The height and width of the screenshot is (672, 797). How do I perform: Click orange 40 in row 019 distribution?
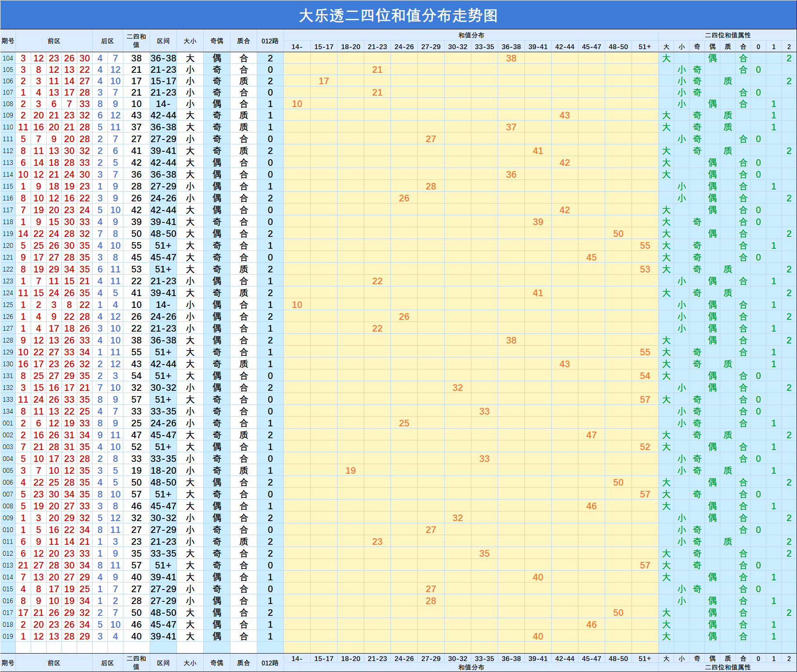(538, 636)
